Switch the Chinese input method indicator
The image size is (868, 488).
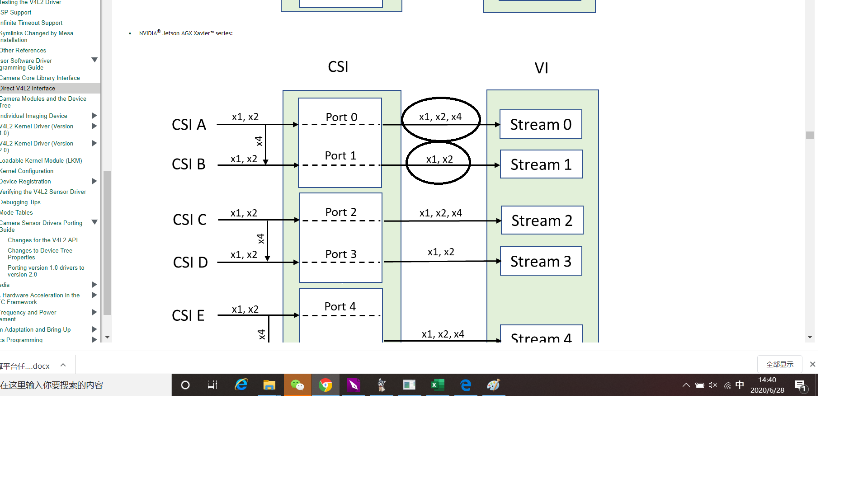740,385
